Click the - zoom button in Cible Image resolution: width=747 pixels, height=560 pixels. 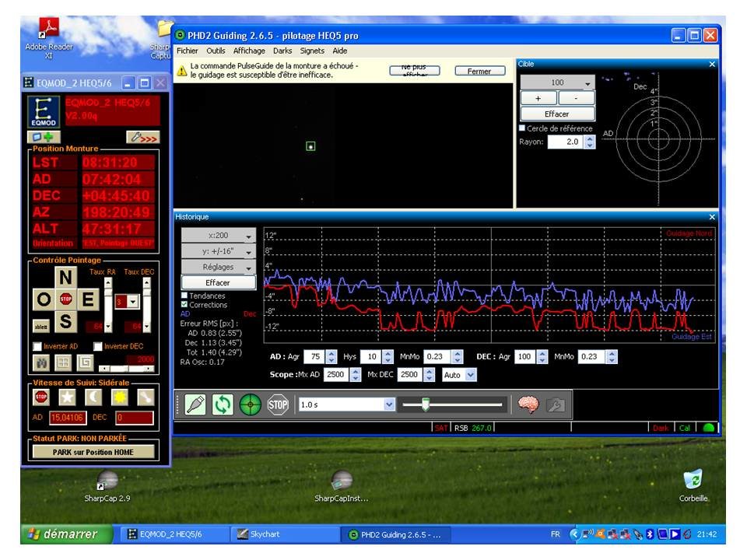(577, 98)
